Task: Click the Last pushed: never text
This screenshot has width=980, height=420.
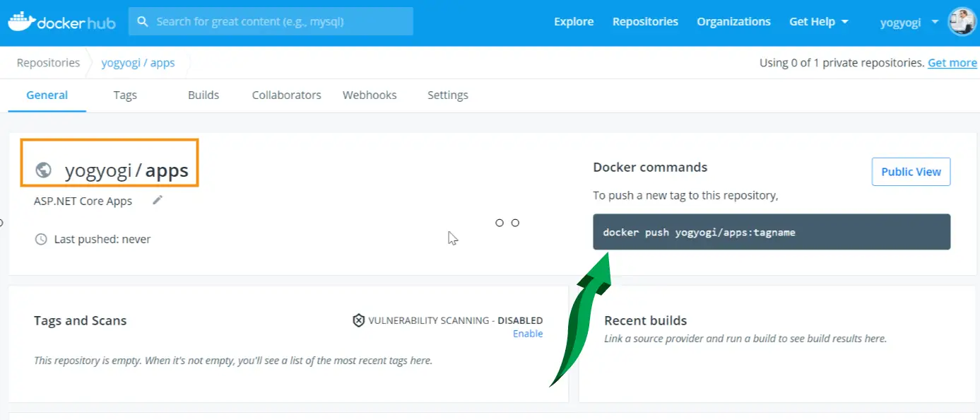Action: pos(102,239)
